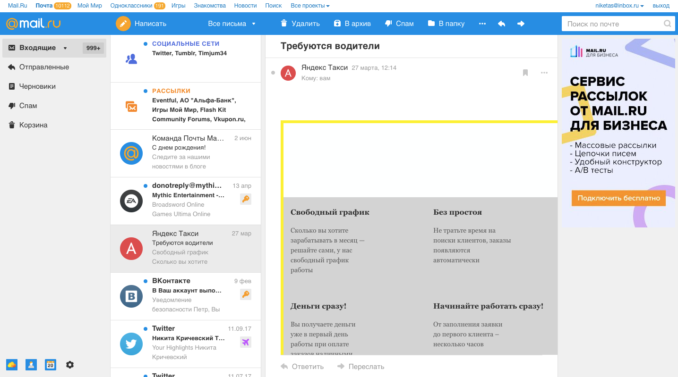This screenshot has width=678, height=377.
Task: Click the @mail.ru logo
Action: 33,23
